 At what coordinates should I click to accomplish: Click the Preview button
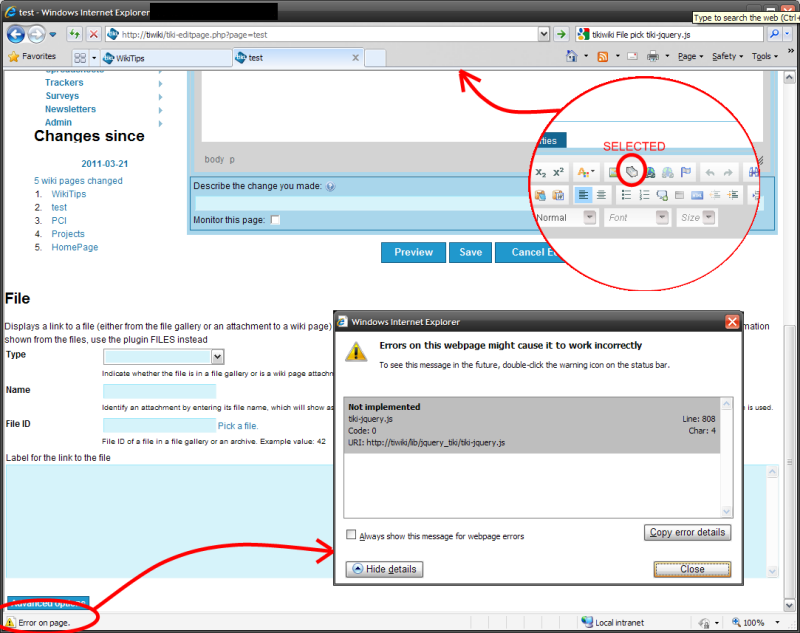pos(413,252)
